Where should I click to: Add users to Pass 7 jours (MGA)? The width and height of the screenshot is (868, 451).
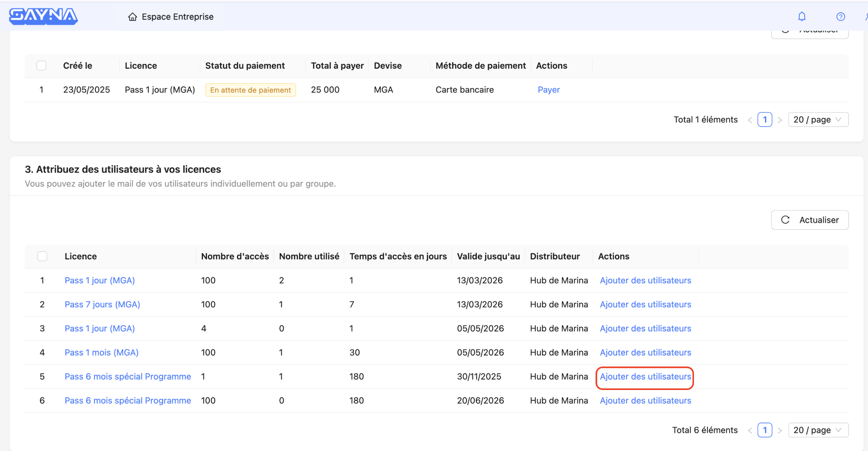coord(645,305)
